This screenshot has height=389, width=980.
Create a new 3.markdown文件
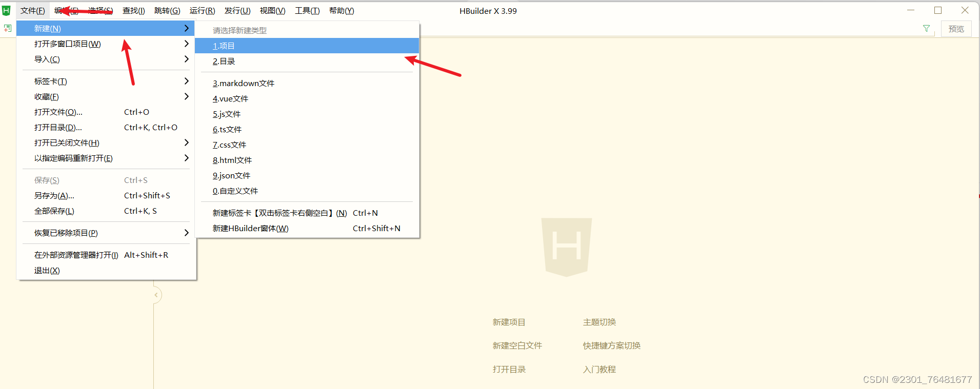click(x=307, y=84)
